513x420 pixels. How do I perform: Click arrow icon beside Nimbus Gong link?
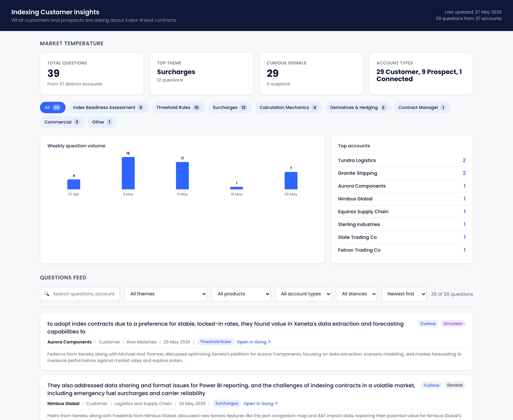[x=276, y=404]
